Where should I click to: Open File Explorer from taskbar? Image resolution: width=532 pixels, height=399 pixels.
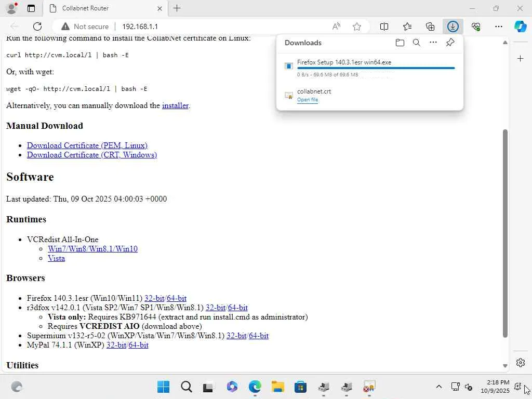pyautogui.click(x=278, y=387)
